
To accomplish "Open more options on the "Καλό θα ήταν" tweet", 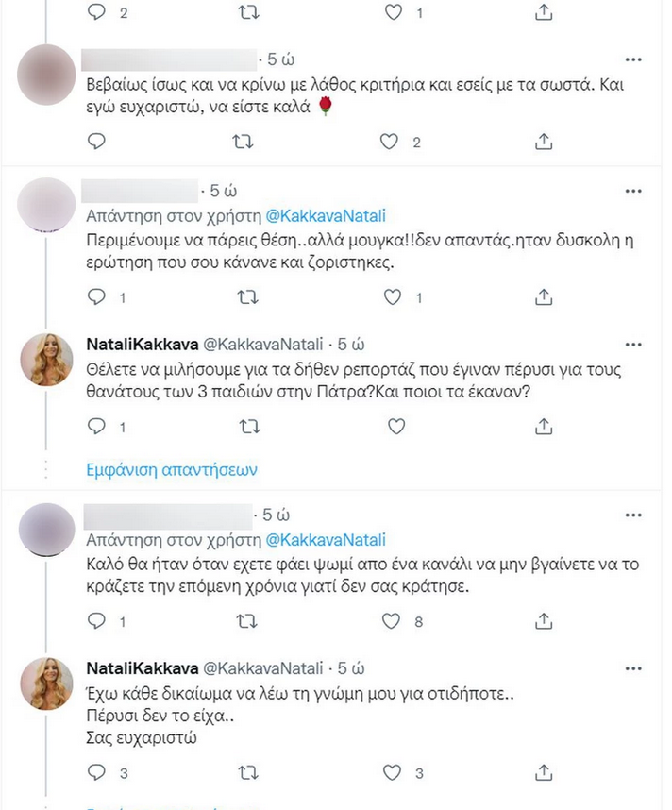I will (x=632, y=515).
